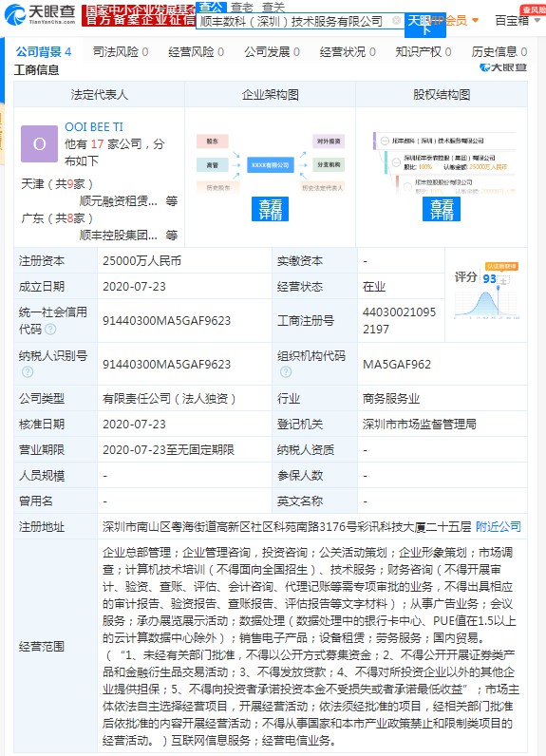This screenshot has height=756, width=546.
Task: Click registered capital value 25000万人民币
Action: coord(141,261)
